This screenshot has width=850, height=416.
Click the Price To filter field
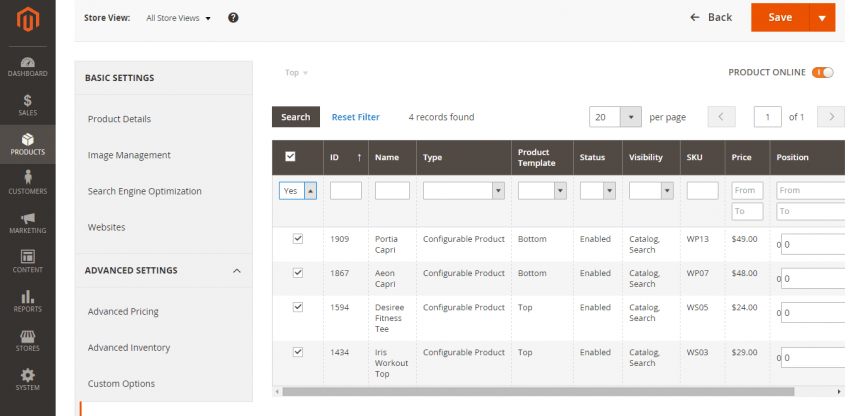point(748,211)
